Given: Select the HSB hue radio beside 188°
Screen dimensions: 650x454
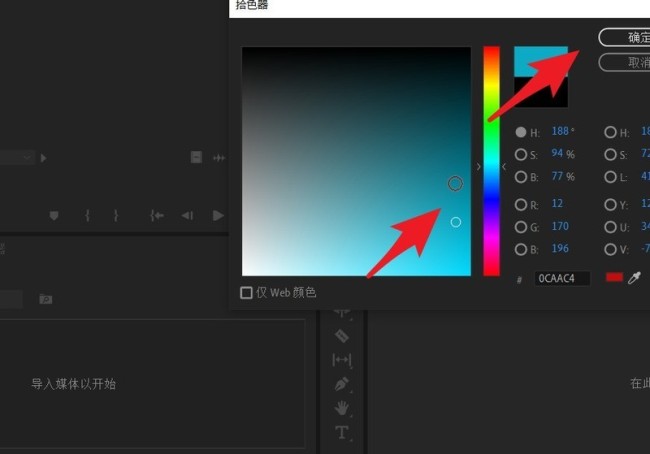Looking at the screenshot, I should coord(521,132).
